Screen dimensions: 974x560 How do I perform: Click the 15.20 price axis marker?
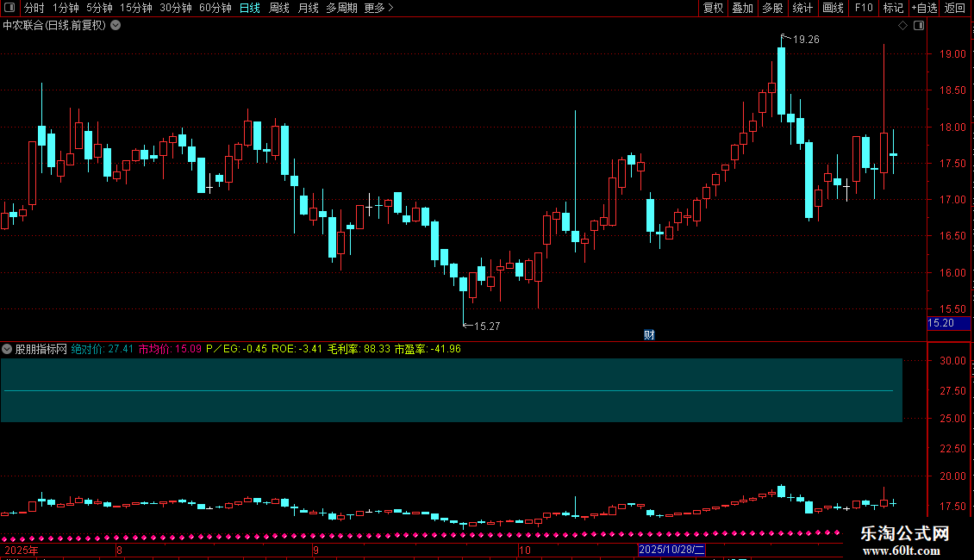tap(948, 323)
